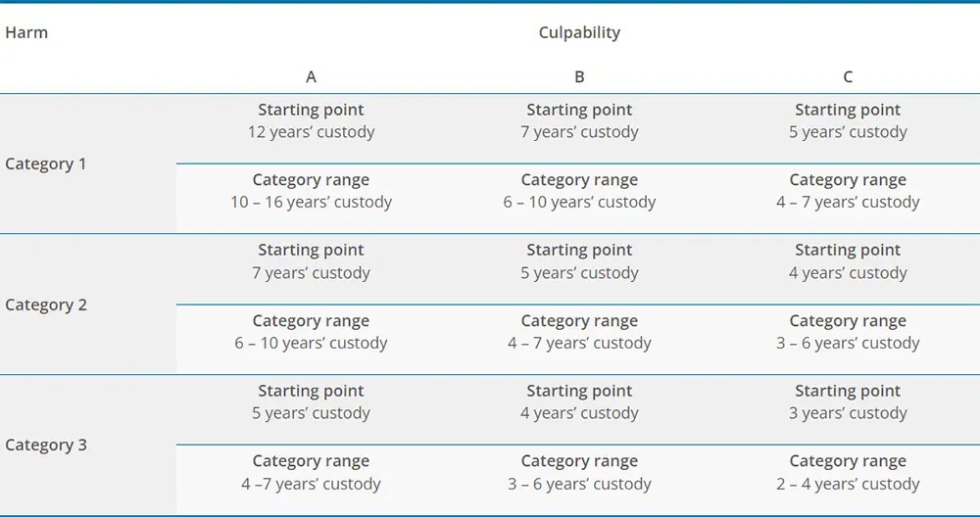Click Category 2 C range 3 – 6 years' custody
This screenshot has height=517, width=980.
coord(848,343)
